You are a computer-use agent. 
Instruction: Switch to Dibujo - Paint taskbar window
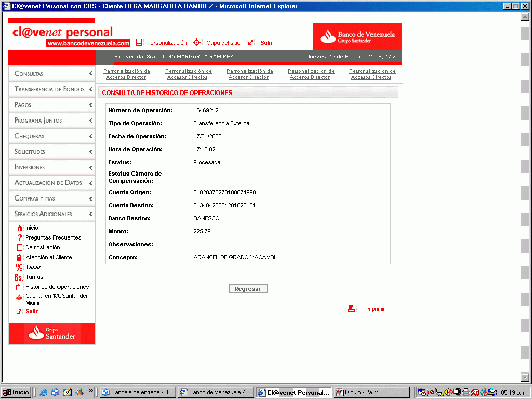pyautogui.click(x=371, y=392)
